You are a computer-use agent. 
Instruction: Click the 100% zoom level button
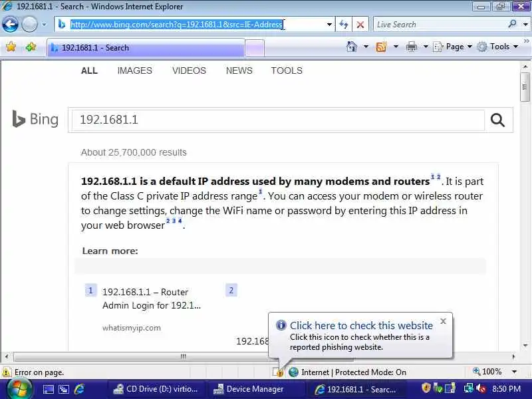[487, 372]
